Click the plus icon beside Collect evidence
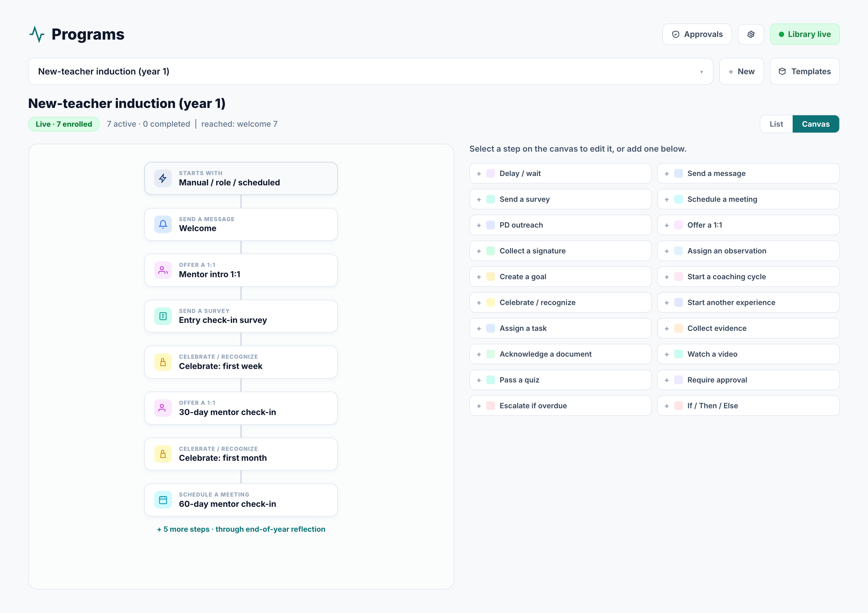 coord(667,328)
